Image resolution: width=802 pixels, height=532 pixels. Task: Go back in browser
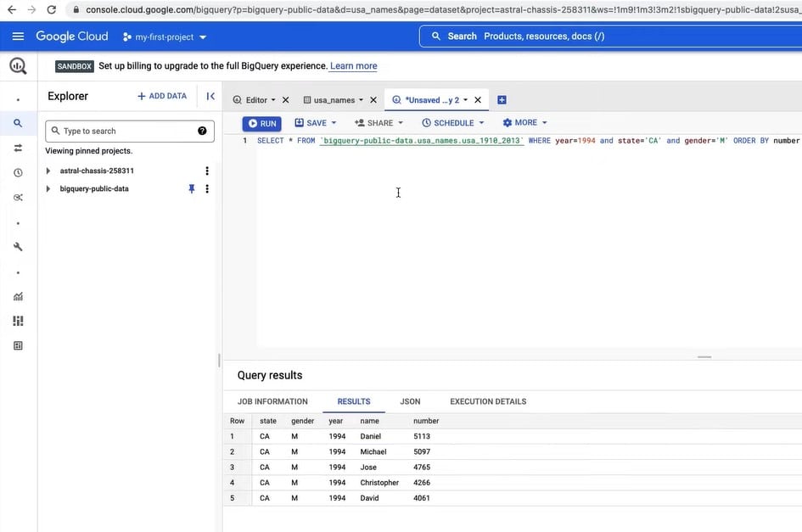coord(12,9)
